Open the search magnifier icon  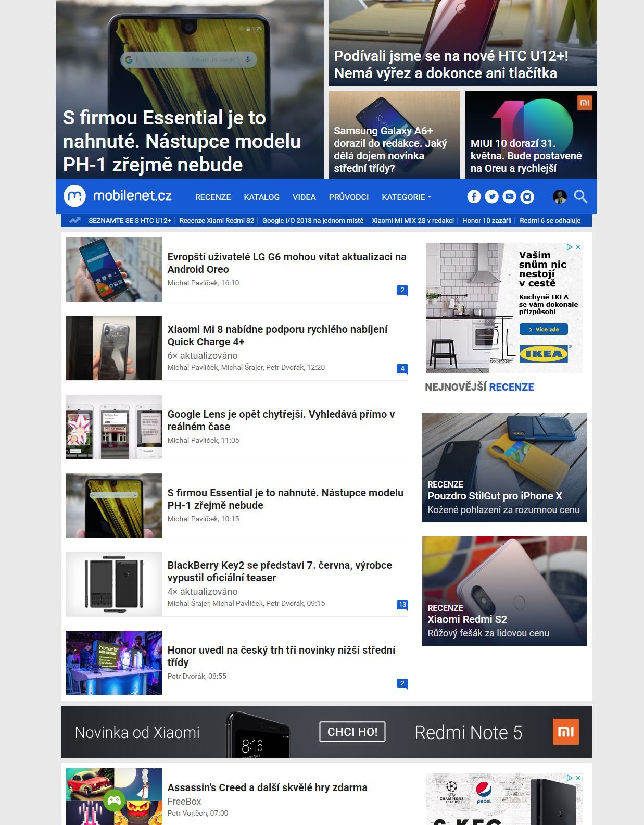[580, 196]
